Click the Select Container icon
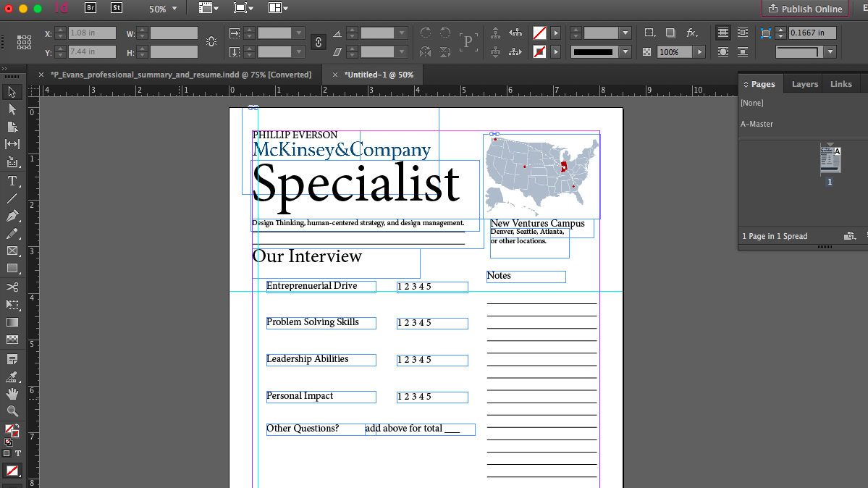Image resolution: width=868 pixels, height=488 pixels. [x=495, y=33]
